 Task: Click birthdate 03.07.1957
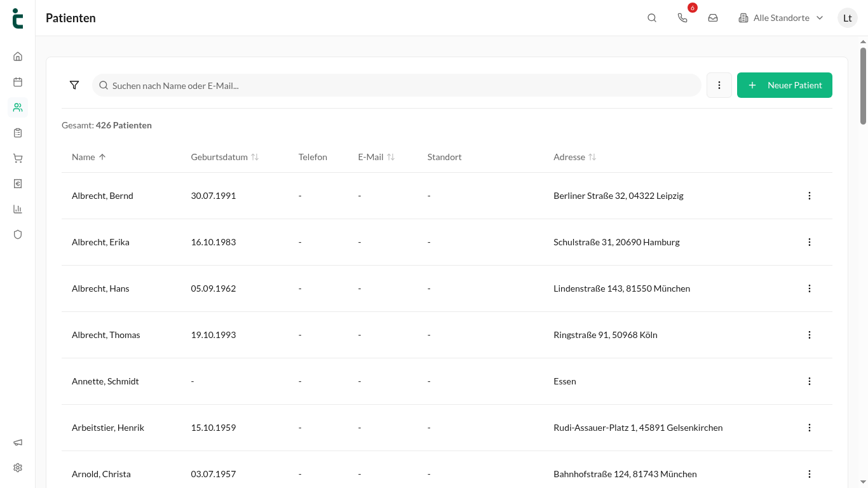pos(214,474)
